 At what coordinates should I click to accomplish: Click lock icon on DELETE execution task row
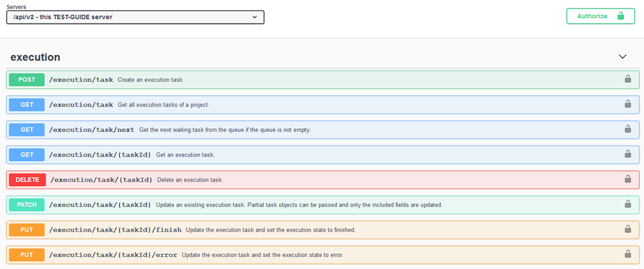click(627, 179)
